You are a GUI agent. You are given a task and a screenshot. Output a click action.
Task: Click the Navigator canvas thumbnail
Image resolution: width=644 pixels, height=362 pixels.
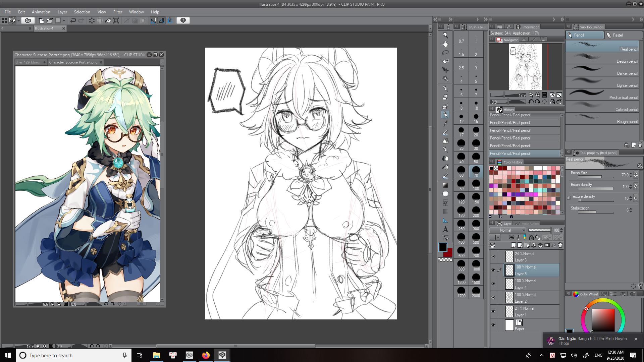pyautogui.click(x=525, y=67)
